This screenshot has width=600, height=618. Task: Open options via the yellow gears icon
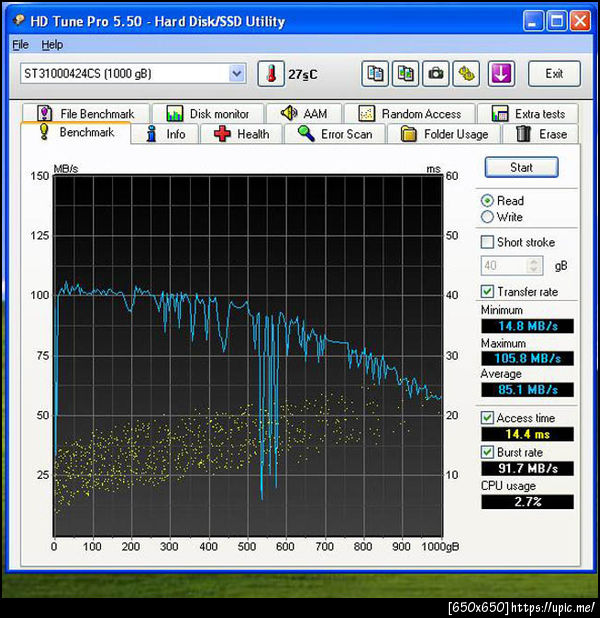point(466,74)
